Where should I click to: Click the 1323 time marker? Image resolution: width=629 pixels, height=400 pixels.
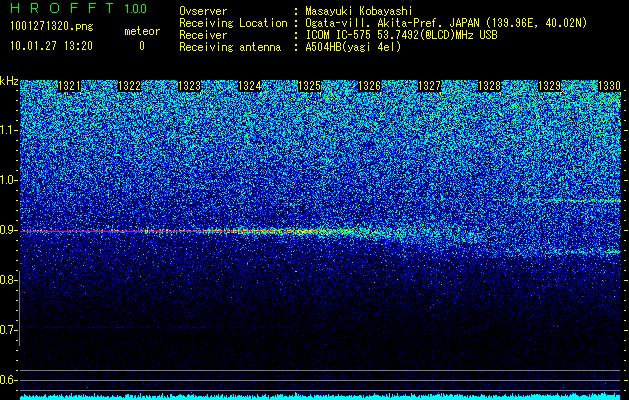tap(189, 86)
